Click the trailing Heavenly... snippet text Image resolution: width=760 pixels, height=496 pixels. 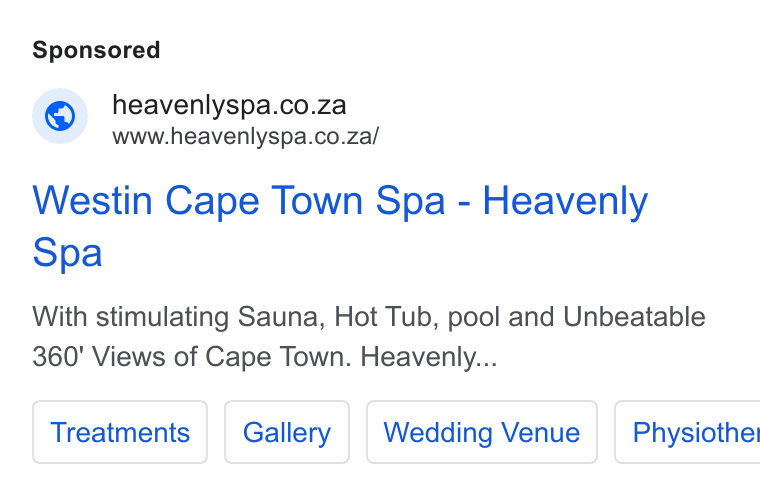429,357
